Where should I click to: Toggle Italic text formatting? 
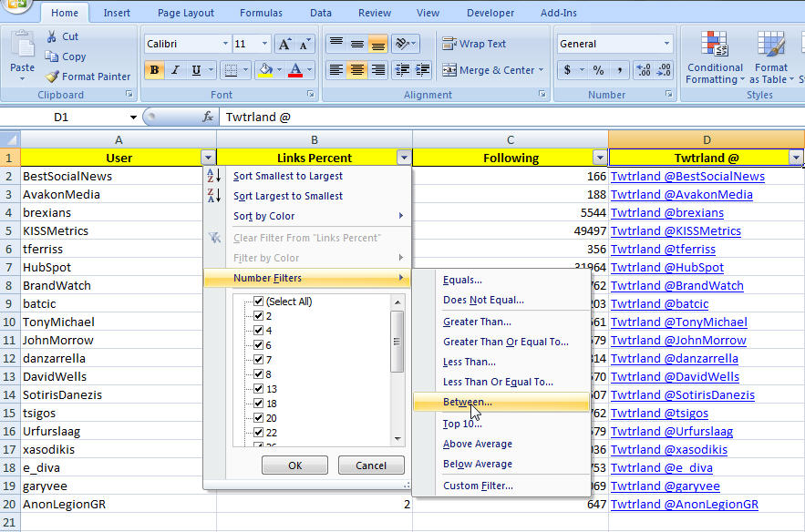(173, 70)
